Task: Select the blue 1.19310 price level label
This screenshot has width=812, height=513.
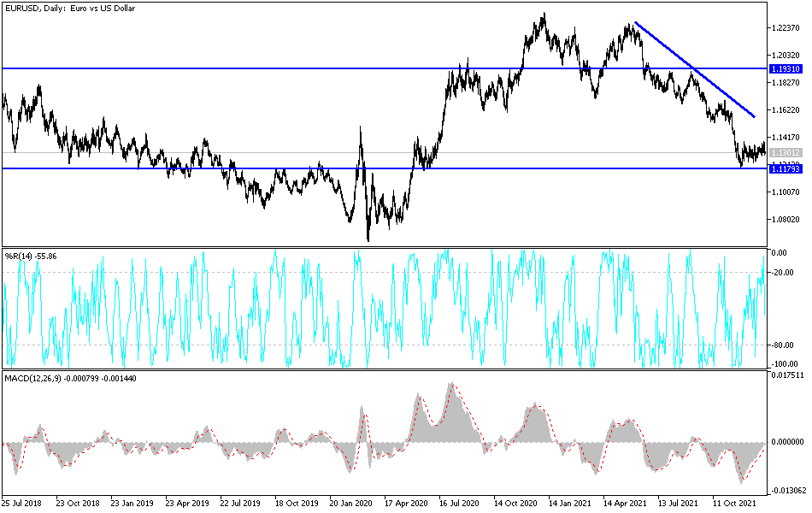Action: [786, 69]
